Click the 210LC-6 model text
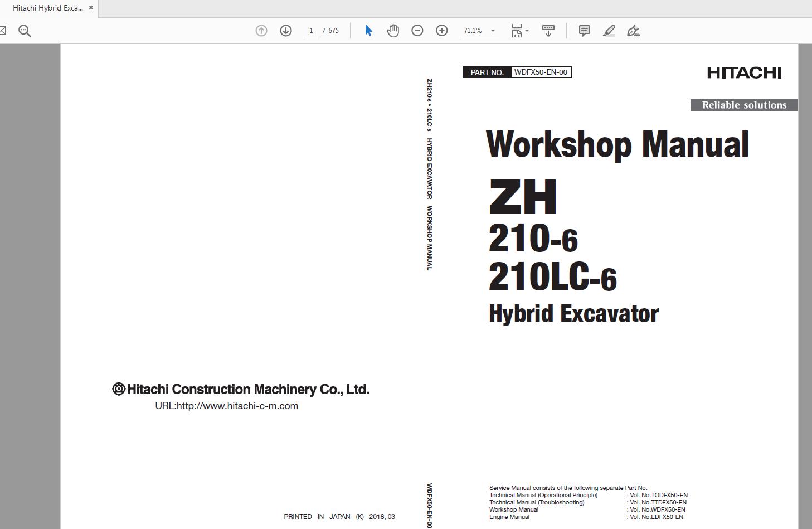Viewport: 812px width, 529px height. click(553, 278)
